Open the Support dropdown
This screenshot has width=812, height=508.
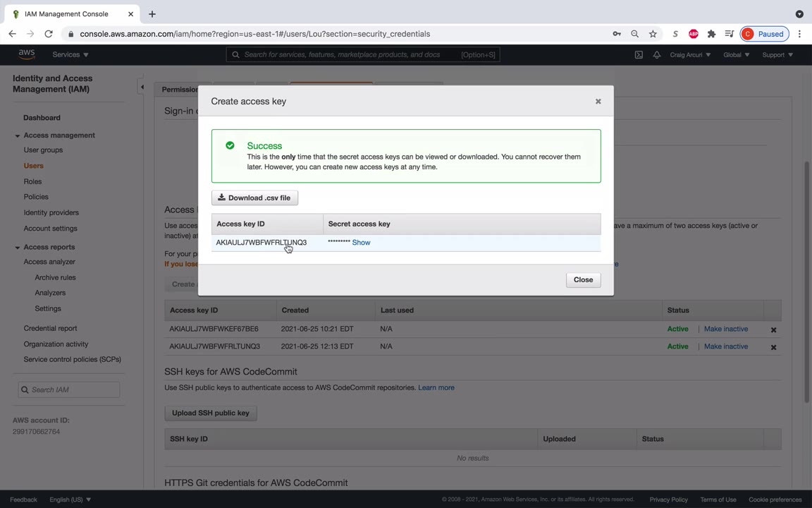pos(777,54)
